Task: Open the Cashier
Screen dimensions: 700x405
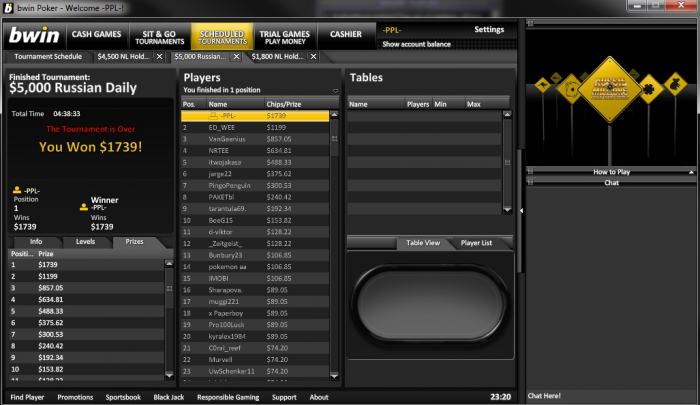Action: point(346,34)
